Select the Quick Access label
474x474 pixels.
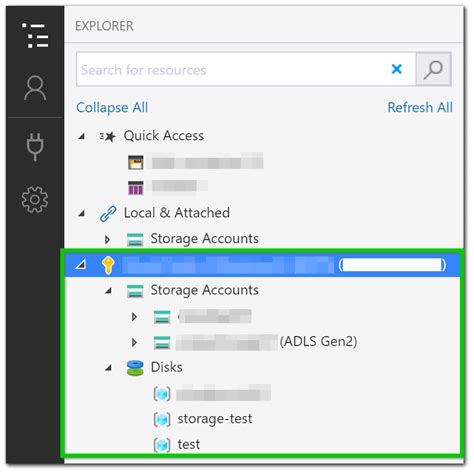point(164,136)
